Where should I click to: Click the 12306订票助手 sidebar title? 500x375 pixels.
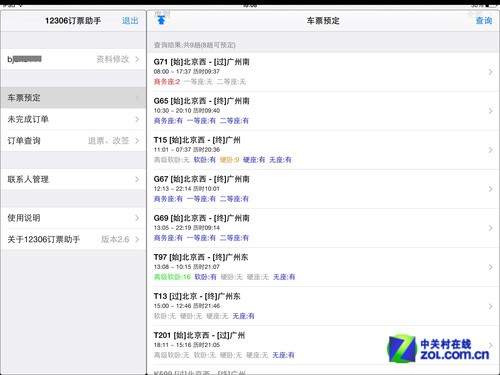pyautogui.click(x=73, y=21)
